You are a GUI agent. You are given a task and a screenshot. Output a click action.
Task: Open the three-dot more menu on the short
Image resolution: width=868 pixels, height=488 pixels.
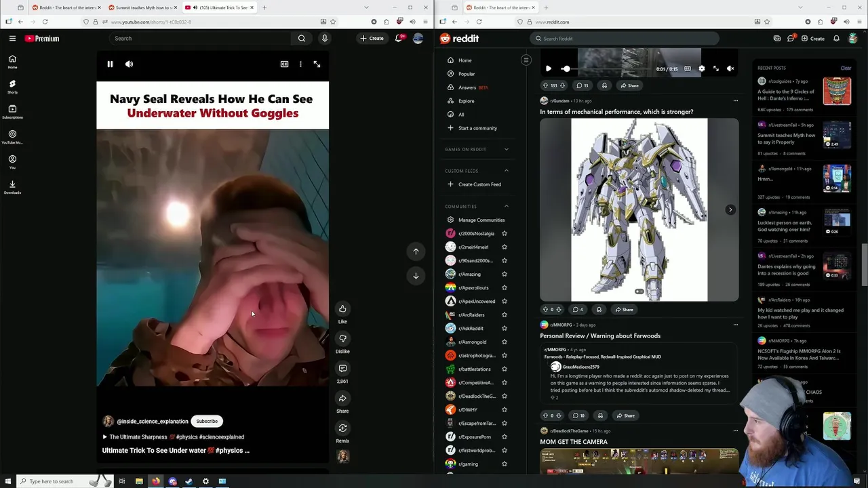(300, 64)
